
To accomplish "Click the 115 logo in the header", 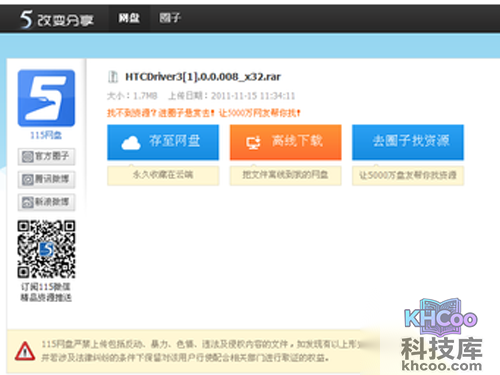I will (x=57, y=19).
